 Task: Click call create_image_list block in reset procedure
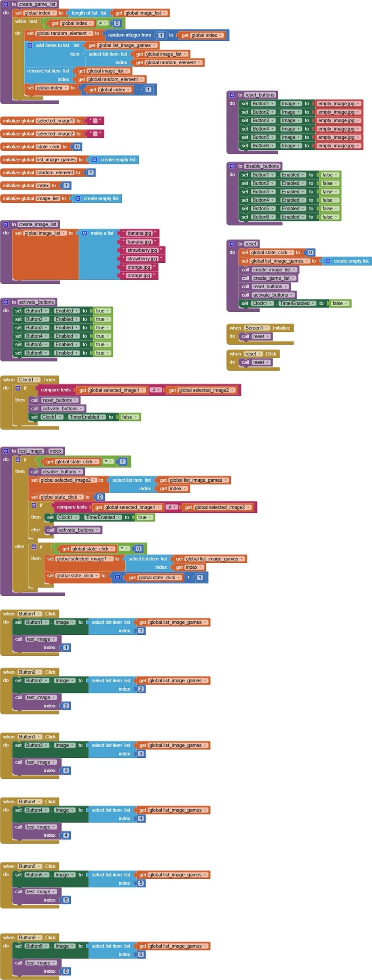(x=268, y=270)
